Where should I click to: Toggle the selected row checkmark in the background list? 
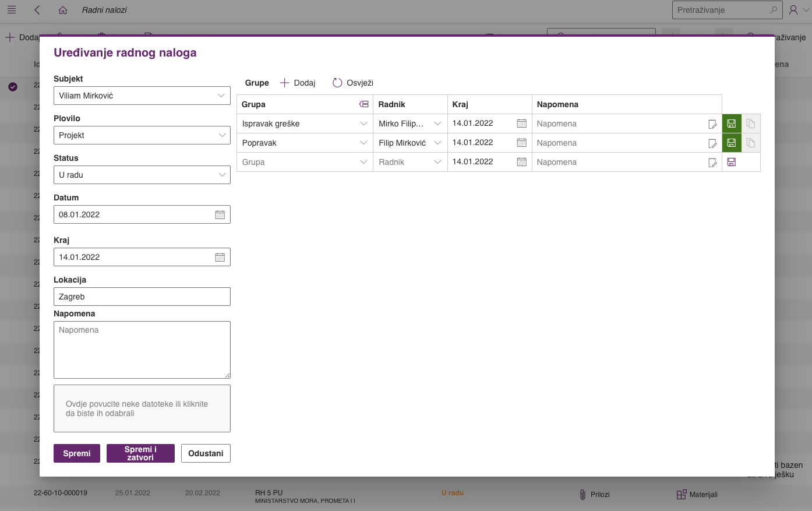click(13, 87)
